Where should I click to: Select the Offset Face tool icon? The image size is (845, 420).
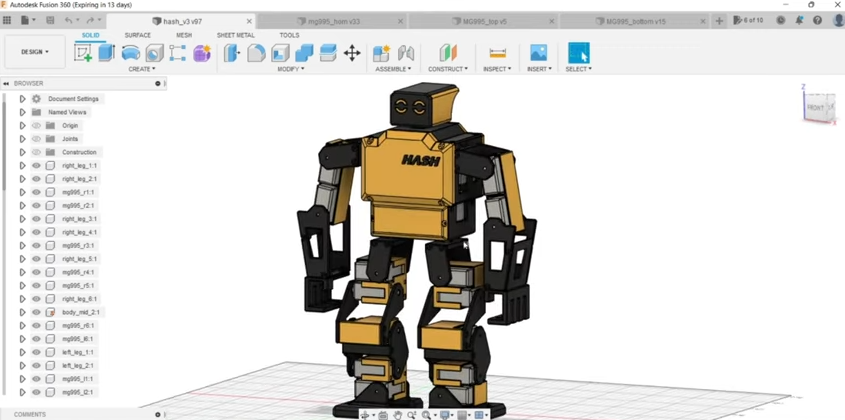[328, 53]
